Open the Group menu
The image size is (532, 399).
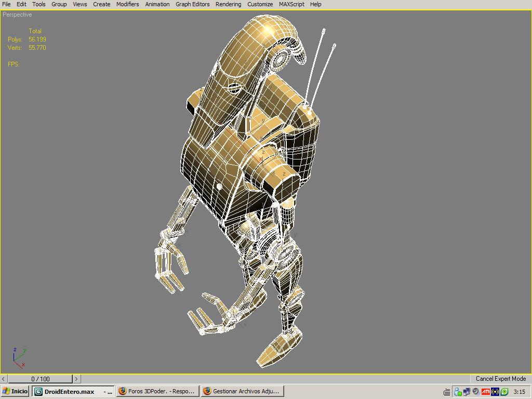(59, 4)
